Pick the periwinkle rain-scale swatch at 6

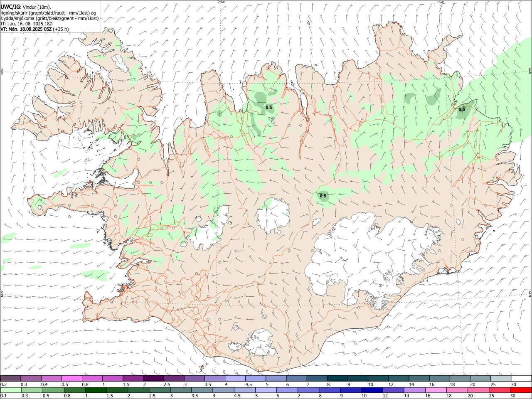[x=288, y=390]
